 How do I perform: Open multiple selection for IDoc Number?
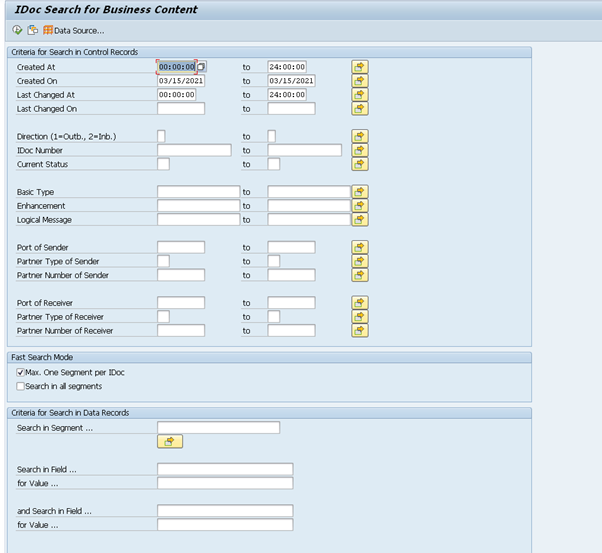360,150
